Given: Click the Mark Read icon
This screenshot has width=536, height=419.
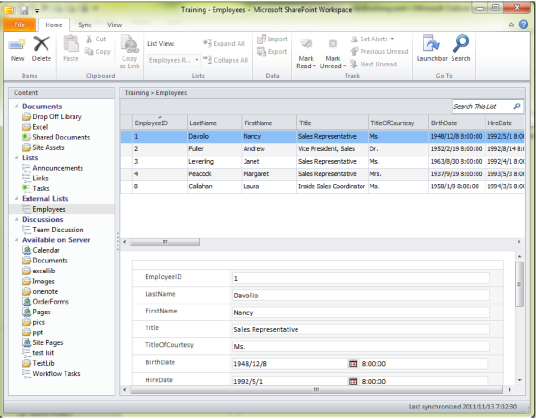Looking at the screenshot, I should pyautogui.click(x=306, y=44).
